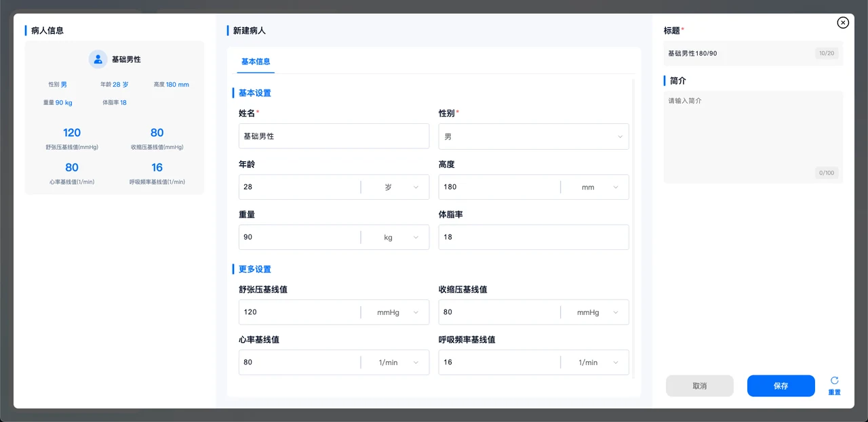Click the 性别 男 text in patient card
This screenshot has width=868, height=422.
point(58,85)
